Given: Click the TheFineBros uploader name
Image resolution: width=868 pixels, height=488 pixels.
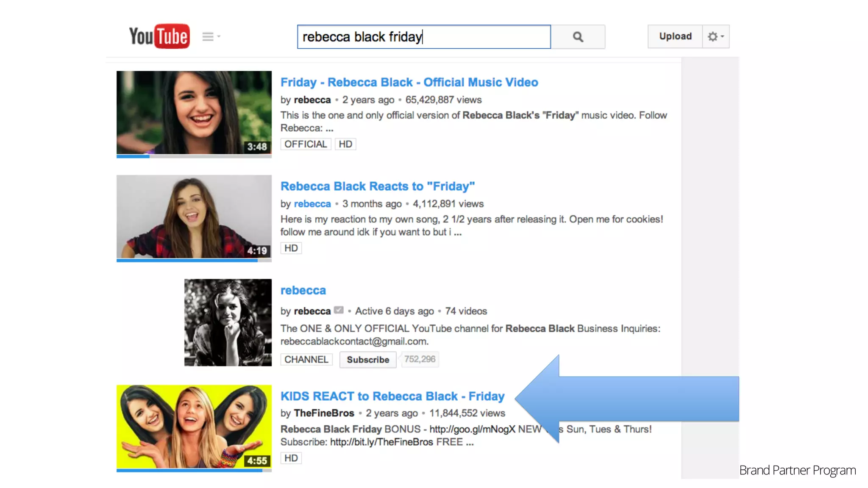Looking at the screenshot, I should pos(324,413).
